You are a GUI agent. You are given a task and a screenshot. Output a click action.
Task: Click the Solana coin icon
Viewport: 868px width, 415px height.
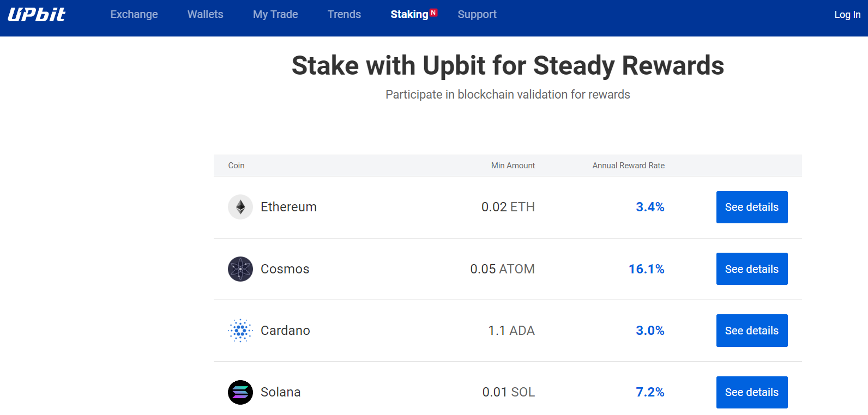240,392
